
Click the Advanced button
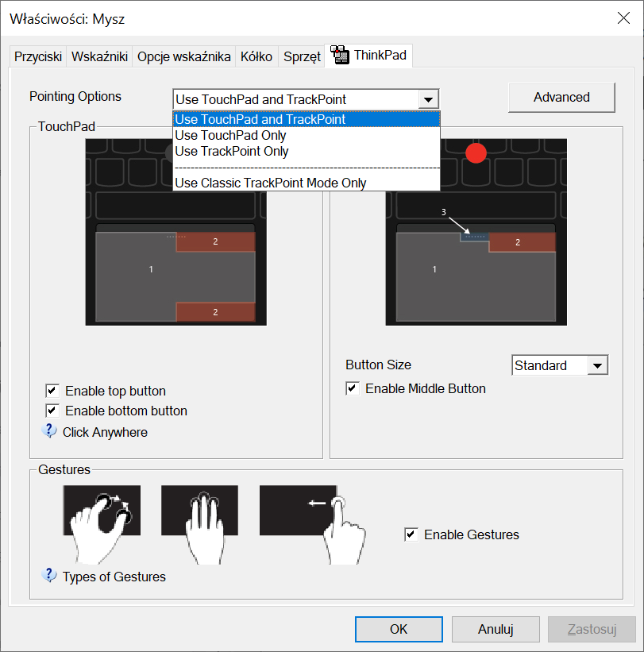click(561, 98)
